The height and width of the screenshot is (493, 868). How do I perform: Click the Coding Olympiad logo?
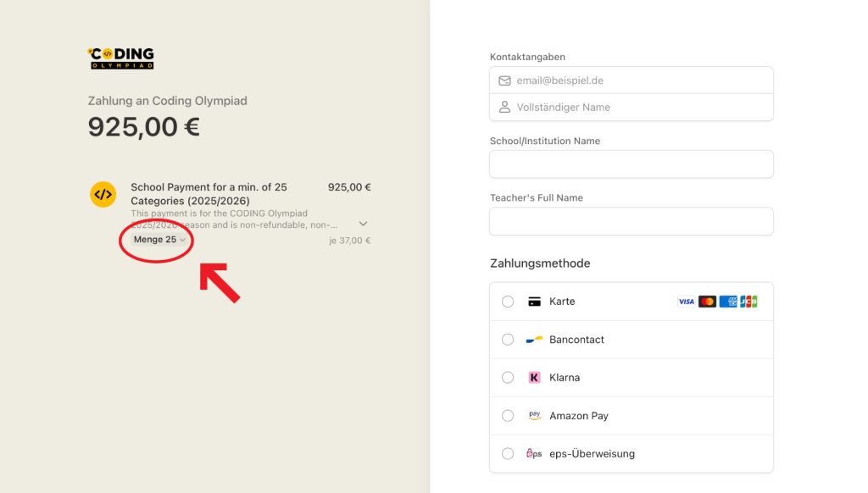coord(121,58)
